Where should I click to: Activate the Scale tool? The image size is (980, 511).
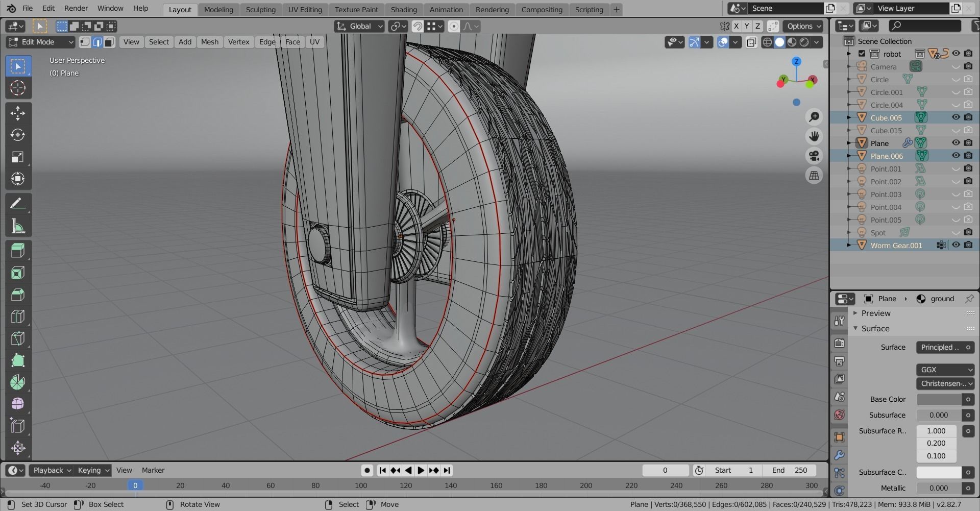click(x=18, y=157)
